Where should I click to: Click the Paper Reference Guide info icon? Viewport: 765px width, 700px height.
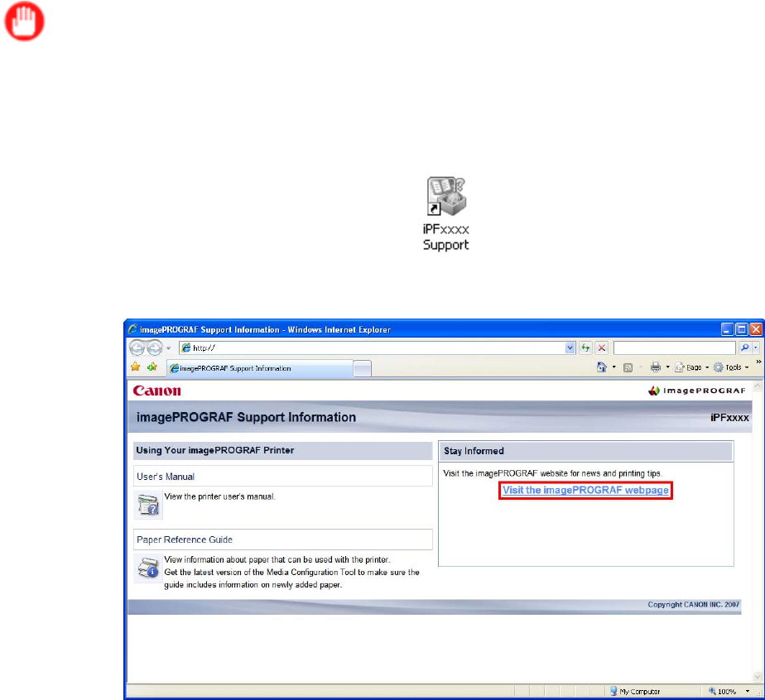[148, 568]
